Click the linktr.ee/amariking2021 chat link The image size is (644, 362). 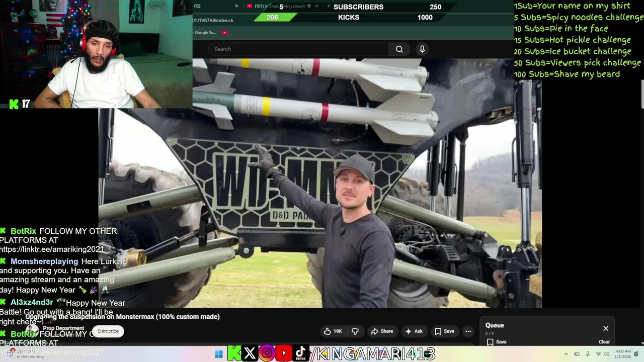(52, 249)
